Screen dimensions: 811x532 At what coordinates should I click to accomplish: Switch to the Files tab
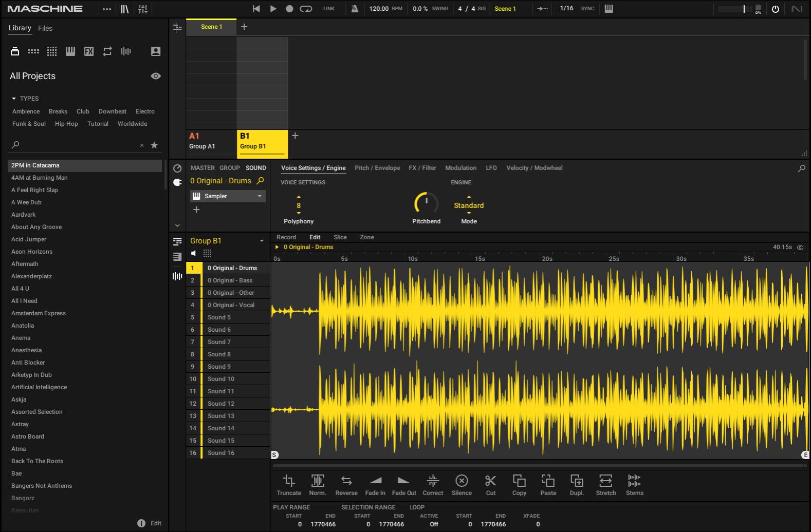coord(45,28)
